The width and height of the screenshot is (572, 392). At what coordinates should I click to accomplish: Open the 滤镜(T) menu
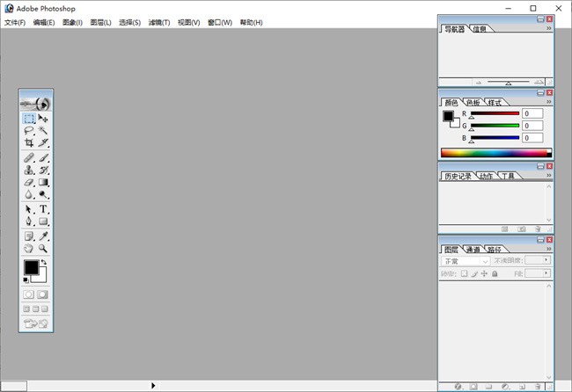159,23
